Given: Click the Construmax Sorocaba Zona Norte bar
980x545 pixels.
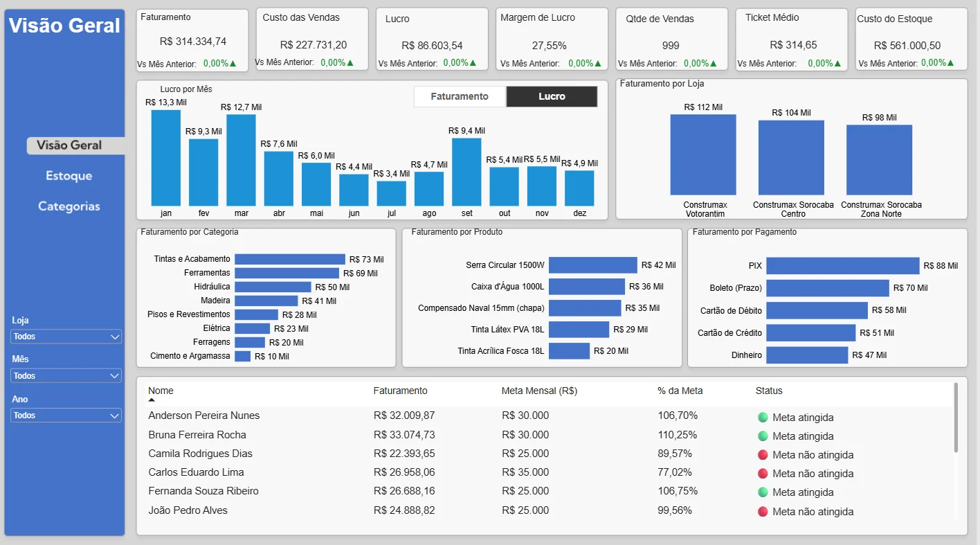Looking at the screenshot, I should click(879, 160).
